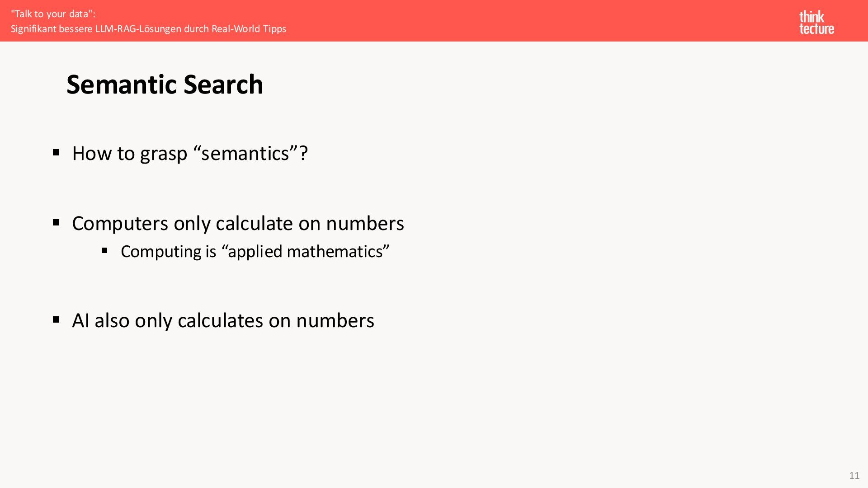Select the slide number 11

854,475
